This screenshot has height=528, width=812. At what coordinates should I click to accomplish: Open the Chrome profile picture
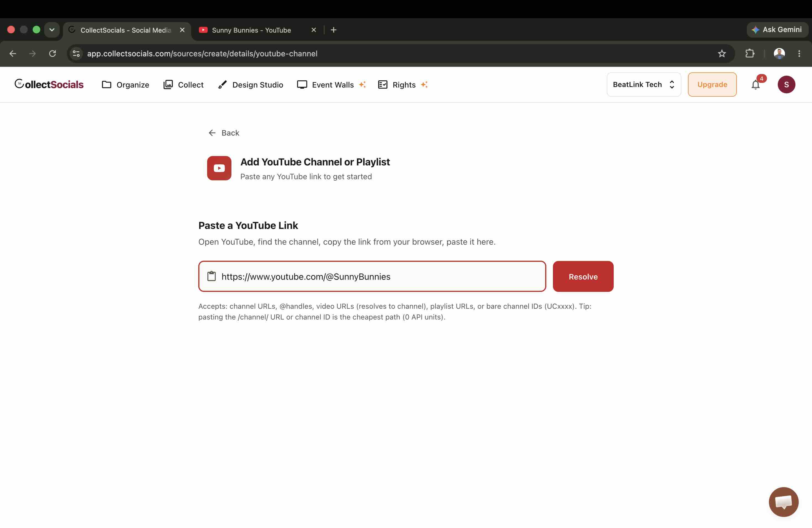click(779, 54)
